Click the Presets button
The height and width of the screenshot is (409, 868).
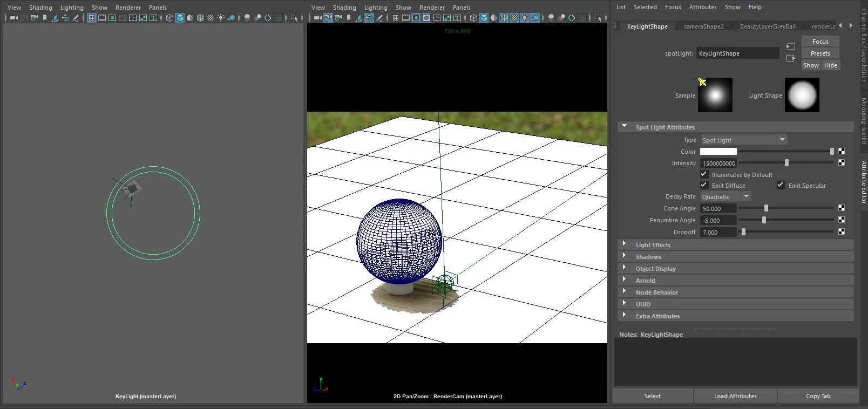pyautogui.click(x=820, y=53)
